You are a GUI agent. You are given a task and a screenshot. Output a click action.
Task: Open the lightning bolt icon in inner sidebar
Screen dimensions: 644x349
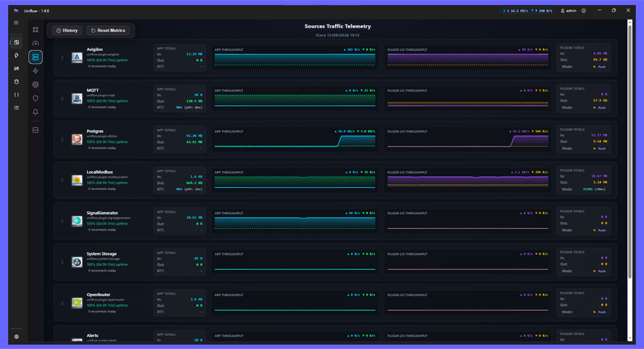(36, 71)
